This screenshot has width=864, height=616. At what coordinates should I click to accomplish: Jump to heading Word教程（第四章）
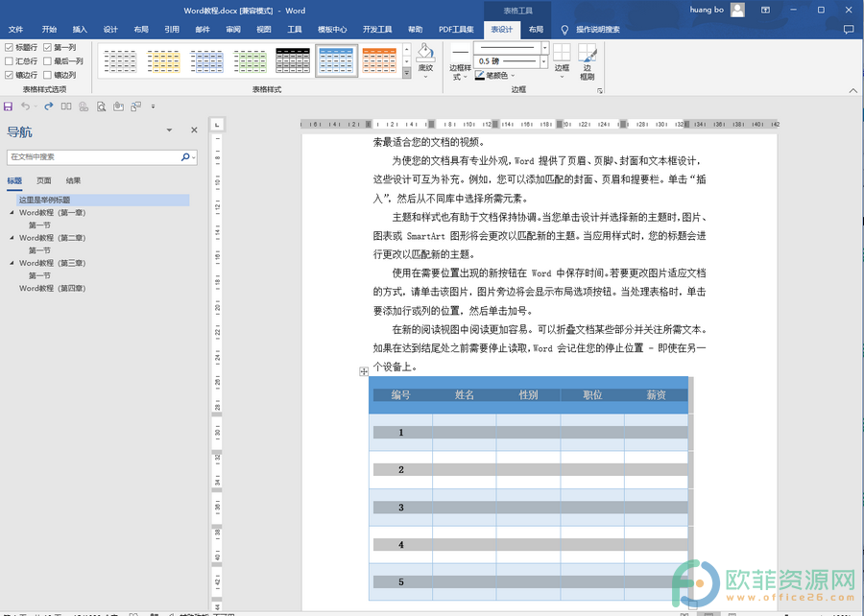coord(53,289)
